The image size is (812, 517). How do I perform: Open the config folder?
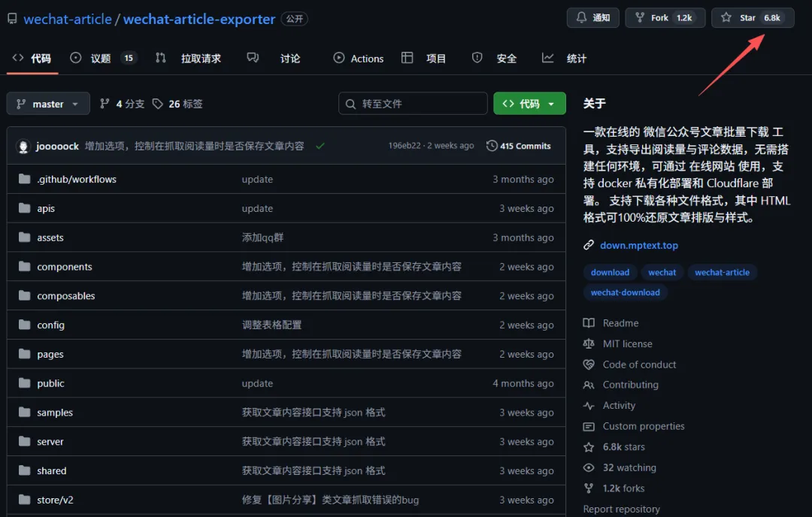(x=51, y=325)
